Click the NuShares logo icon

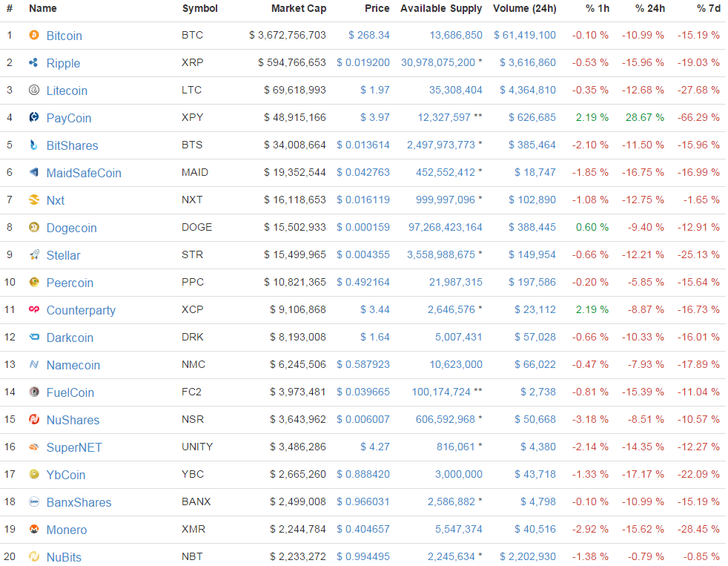click(x=33, y=420)
